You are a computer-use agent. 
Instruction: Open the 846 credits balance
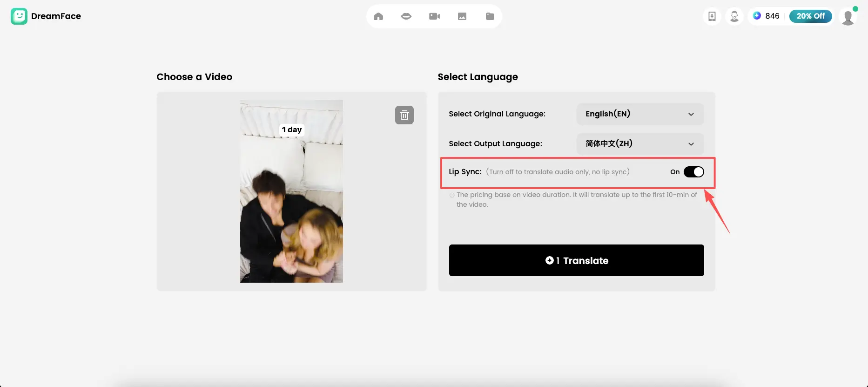[767, 16]
